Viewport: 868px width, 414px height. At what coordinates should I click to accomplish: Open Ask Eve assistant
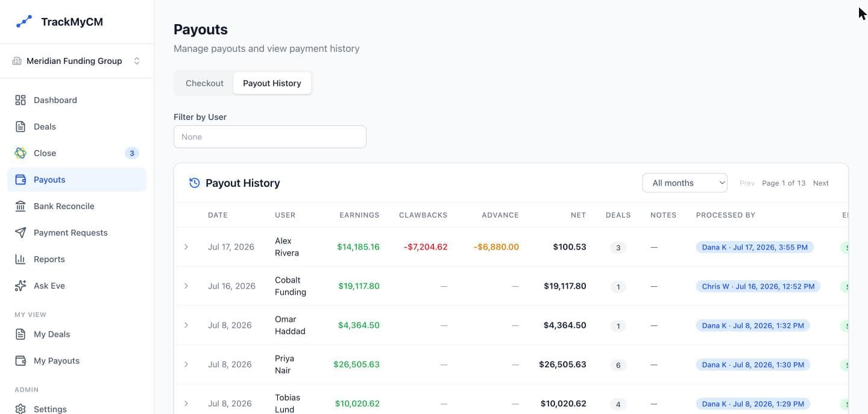coord(77,286)
